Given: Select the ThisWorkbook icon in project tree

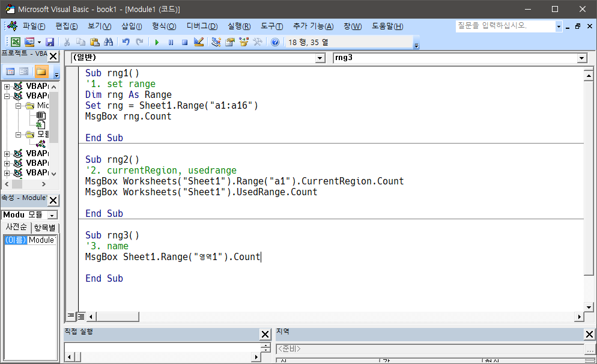Looking at the screenshot, I should (41, 124).
